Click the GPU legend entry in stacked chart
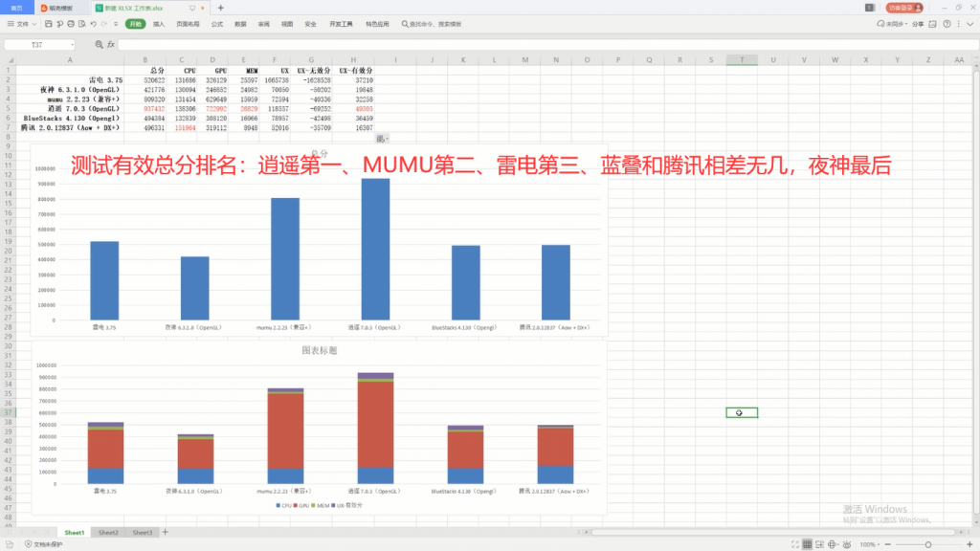The height and width of the screenshot is (551, 980). tap(301, 505)
